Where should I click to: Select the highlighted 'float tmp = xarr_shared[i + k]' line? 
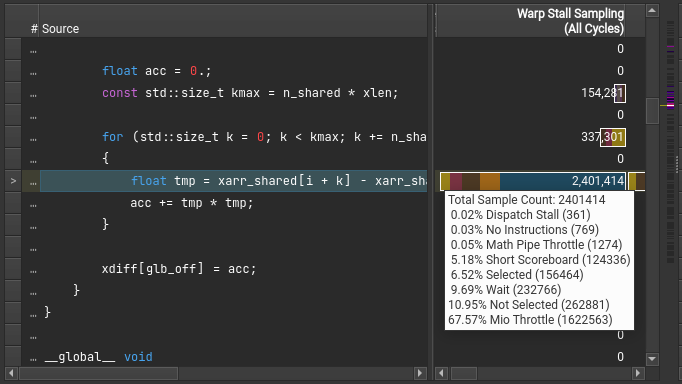tap(233, 181)
